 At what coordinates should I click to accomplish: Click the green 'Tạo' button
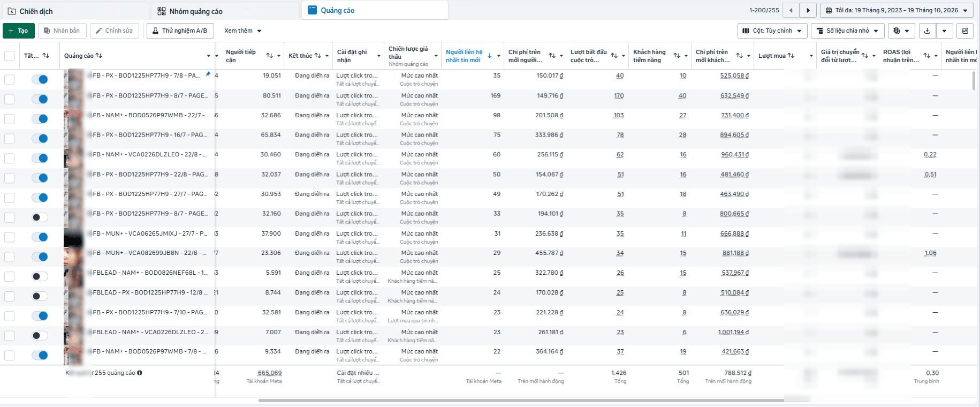[19, 31]
